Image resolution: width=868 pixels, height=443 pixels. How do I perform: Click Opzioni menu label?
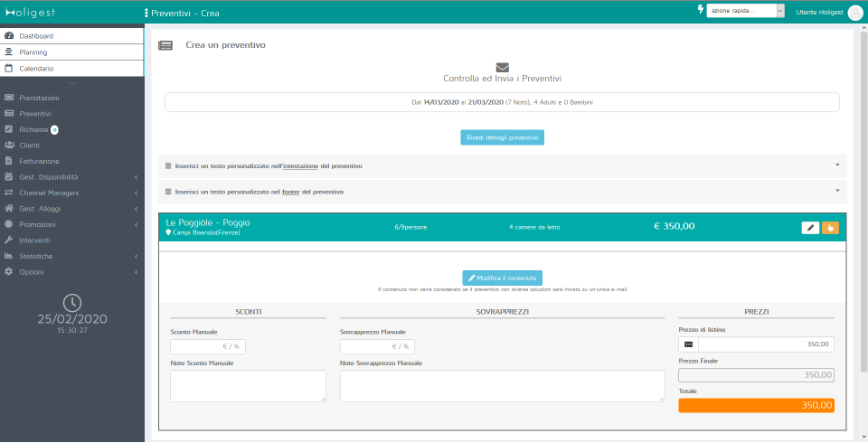pyautogui.click(x=32, y=272)
